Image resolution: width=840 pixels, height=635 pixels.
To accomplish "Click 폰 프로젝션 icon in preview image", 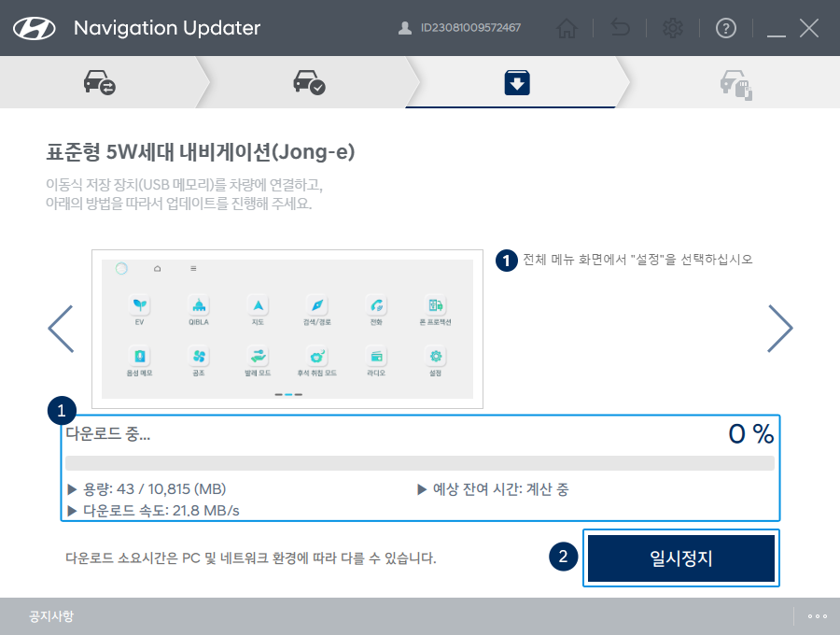I will (x=436, y=305).
